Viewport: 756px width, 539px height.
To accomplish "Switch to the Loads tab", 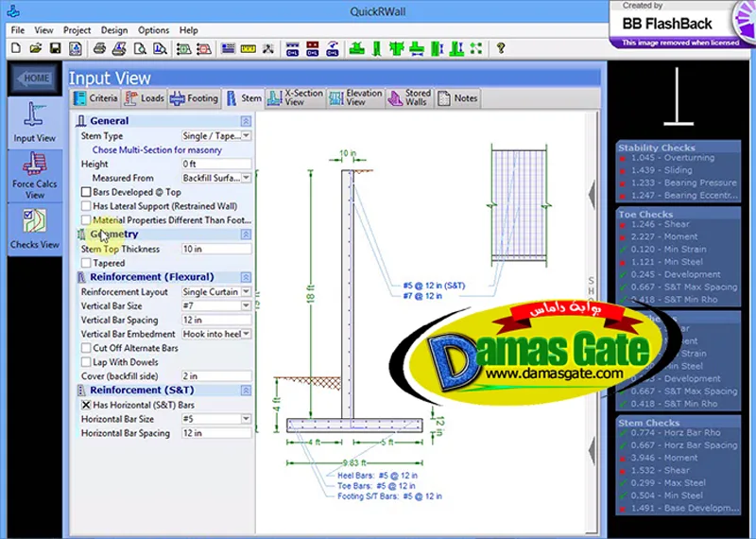I will pos(144,98).
